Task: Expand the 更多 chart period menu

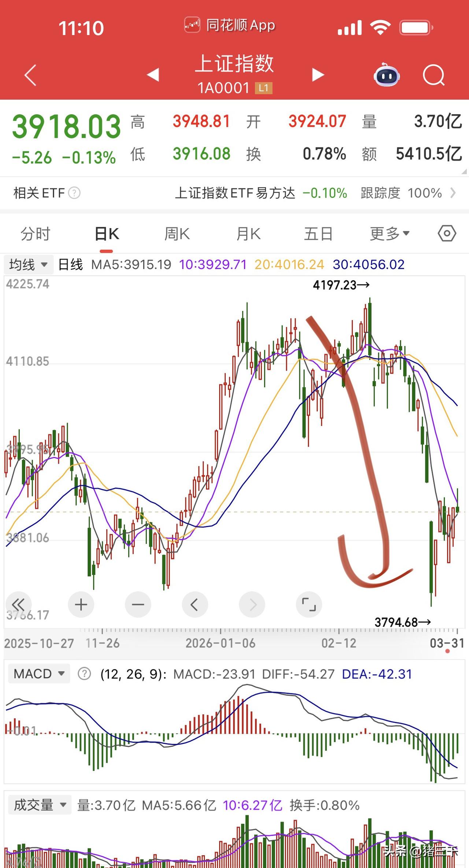Action: [x=389, y=233]
